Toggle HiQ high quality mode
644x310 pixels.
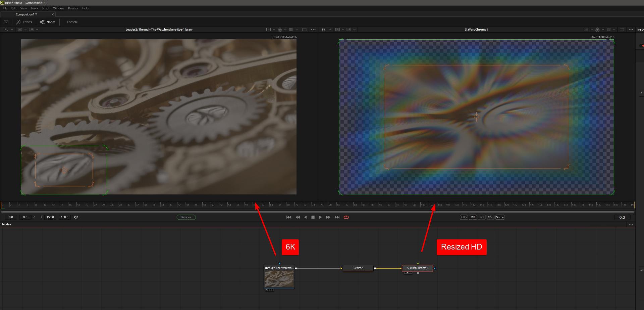[464, 217]
